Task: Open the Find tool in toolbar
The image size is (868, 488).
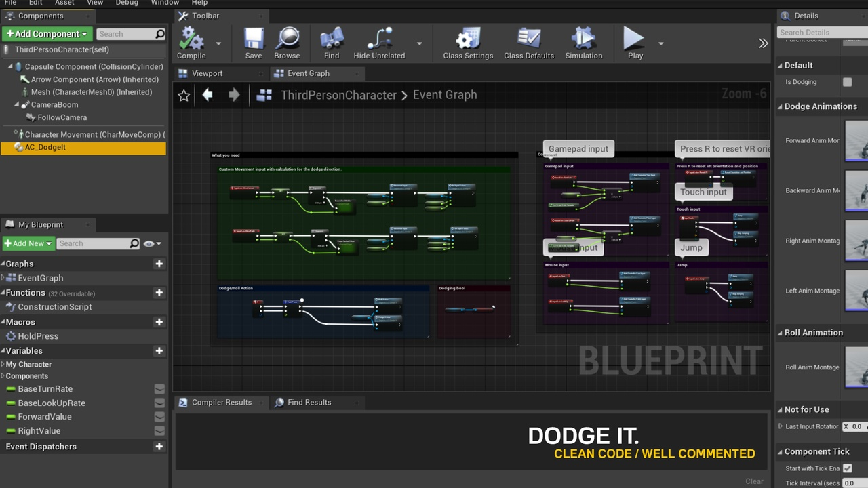Action: tap(332, 43)
